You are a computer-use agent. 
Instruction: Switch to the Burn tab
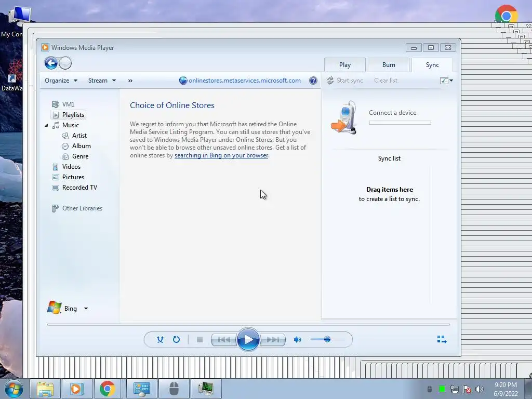(x=389, y=65)
